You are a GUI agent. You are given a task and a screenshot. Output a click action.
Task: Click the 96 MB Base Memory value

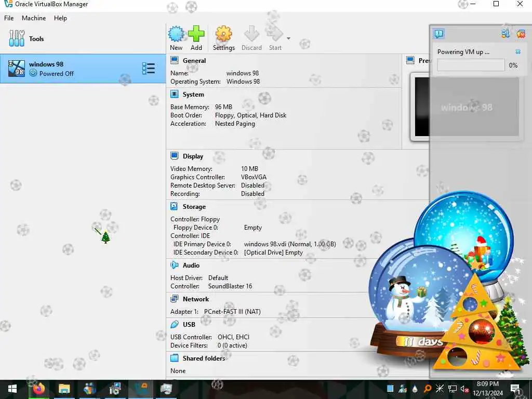pyautogui.click(x=223, y=107)
